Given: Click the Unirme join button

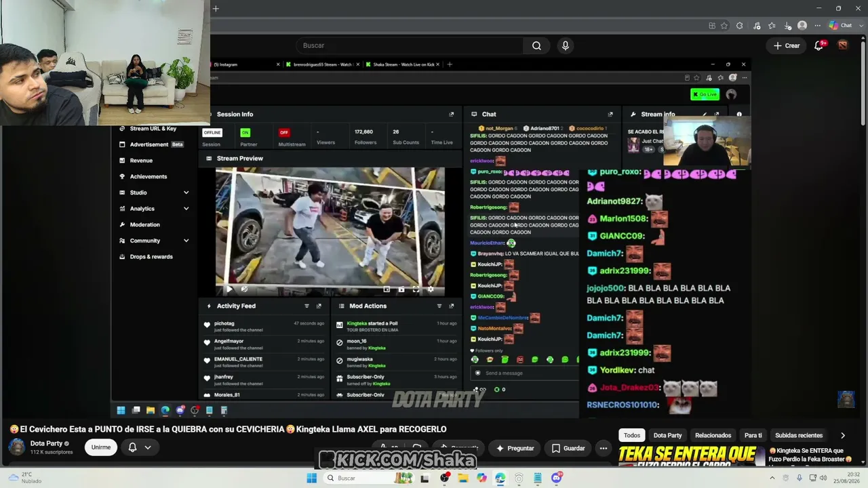Looking at the screenshot, I should 101,447.
